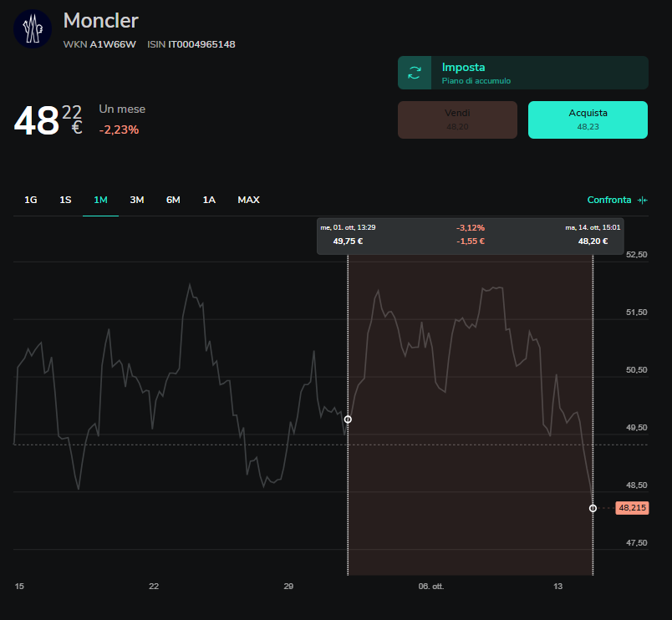The width and height of the screenshot is (672, 620).
Task: Click the start marker at 01 ott
Action: (348, 419)
